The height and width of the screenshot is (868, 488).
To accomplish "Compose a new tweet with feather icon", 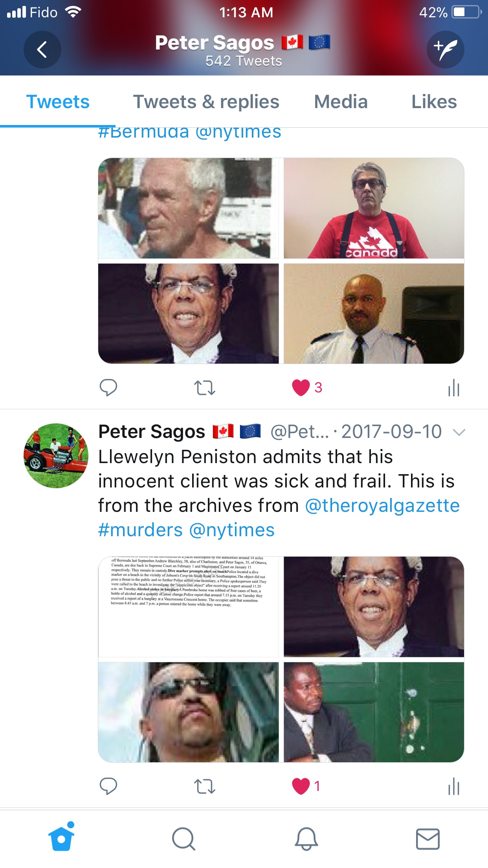I will point(446,50).
